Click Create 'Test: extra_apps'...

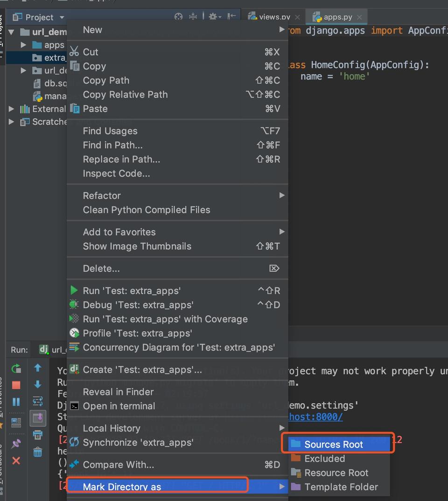coord(177,370)
